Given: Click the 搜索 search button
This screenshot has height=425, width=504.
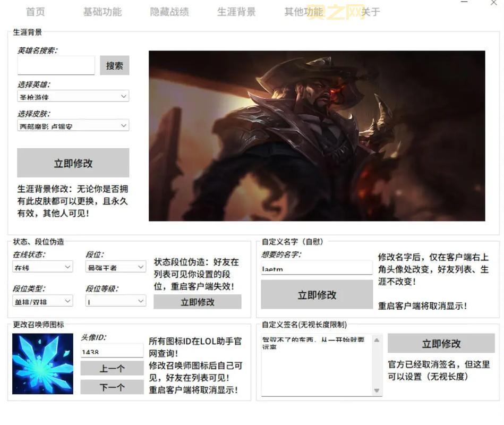Looking at the screenshot, I should tap(114, 65).
